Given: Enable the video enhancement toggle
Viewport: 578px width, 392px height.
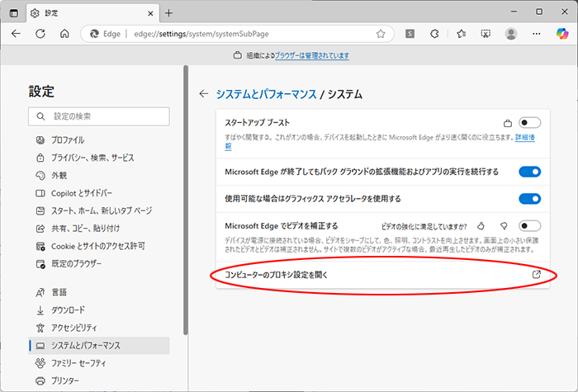Looking at the screenshot, I should point(529,225).
